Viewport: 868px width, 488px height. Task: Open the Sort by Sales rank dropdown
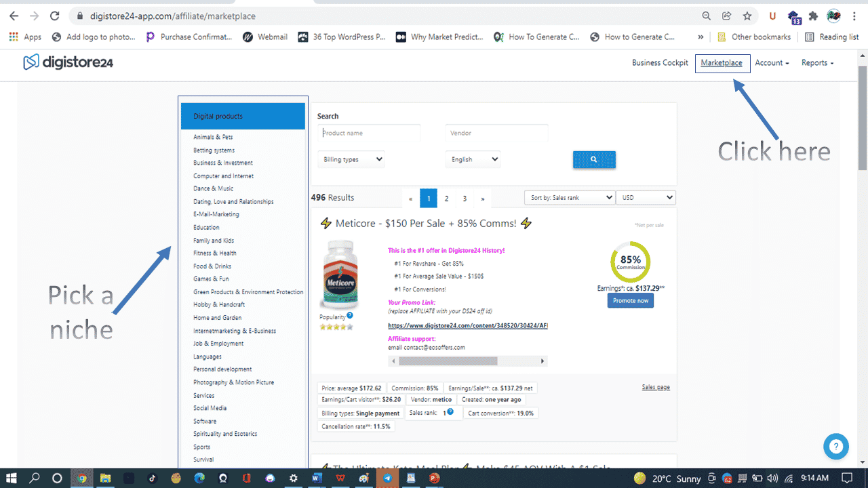tap(570, 197)
